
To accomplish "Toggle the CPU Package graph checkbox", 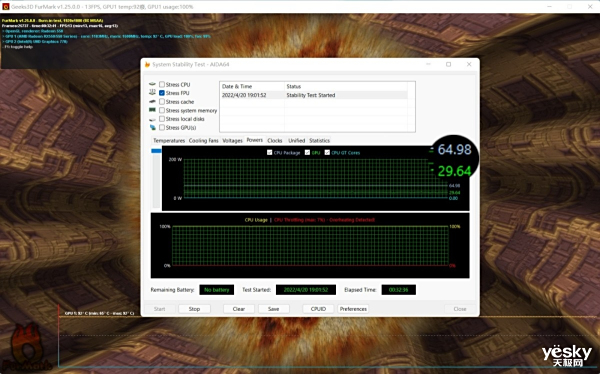I will [x=269, y=152].
